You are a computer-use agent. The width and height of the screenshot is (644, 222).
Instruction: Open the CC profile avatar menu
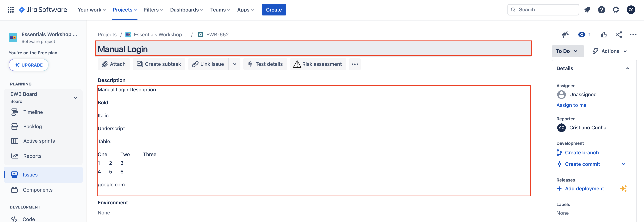tap(631, 10)
